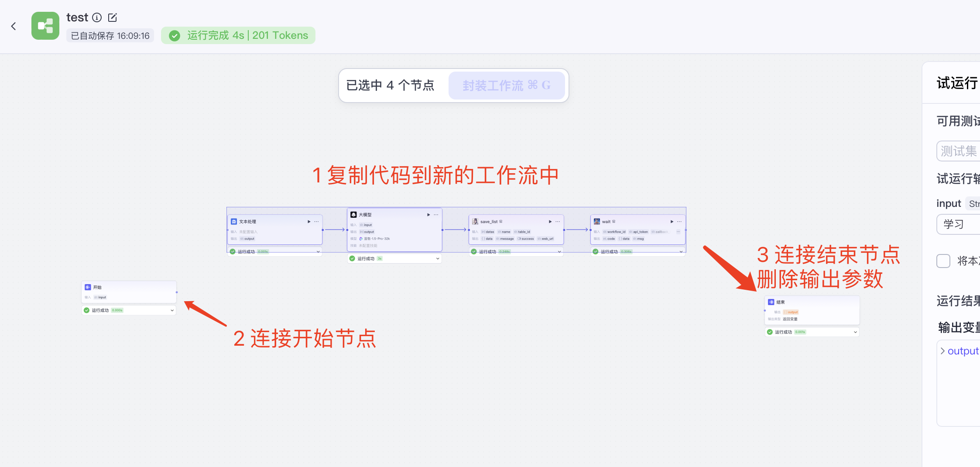Viewport: 980px width, 467px height.
Task: Click the 0.306s duration badge on wait
Action: [x=627, y=252]
